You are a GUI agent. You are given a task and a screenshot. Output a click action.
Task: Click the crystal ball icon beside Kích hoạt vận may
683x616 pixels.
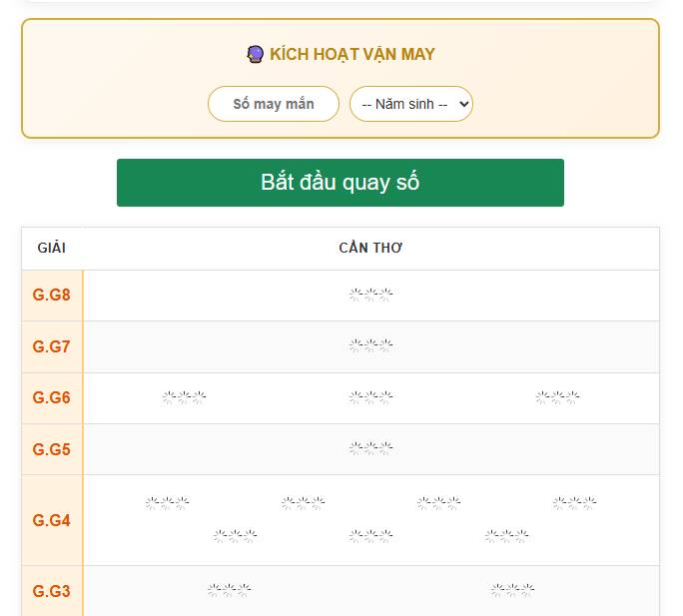click(x=255, y=55)
